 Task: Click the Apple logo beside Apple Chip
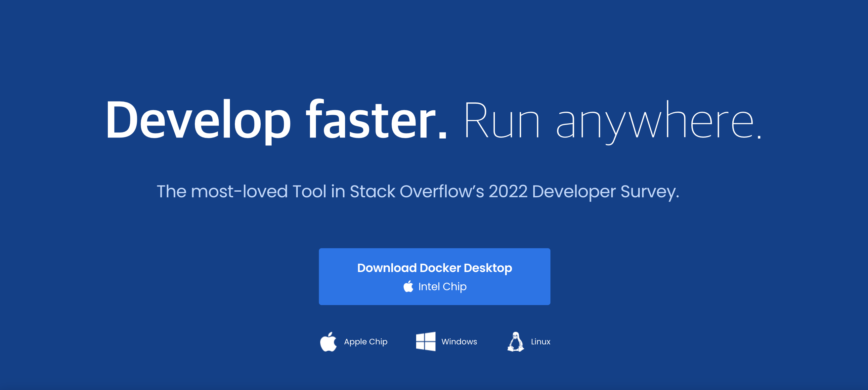[328, 341]
